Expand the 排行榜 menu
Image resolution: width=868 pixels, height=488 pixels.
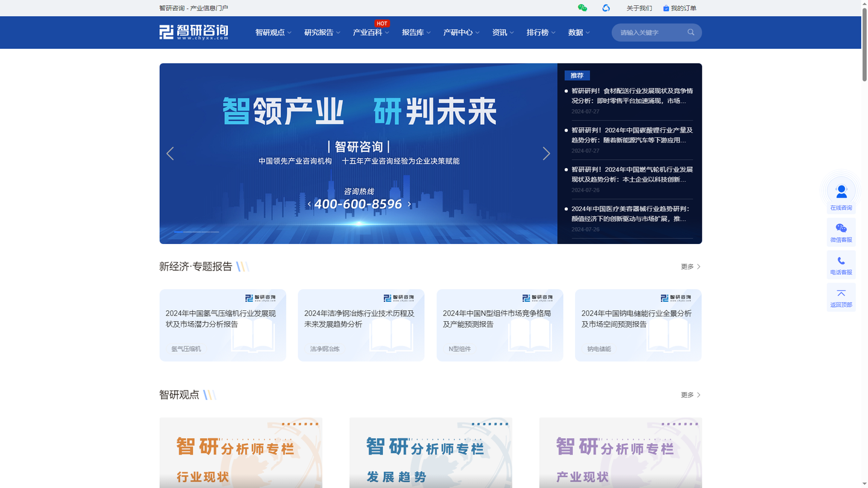pyautogui.click(x=541, y=33)
